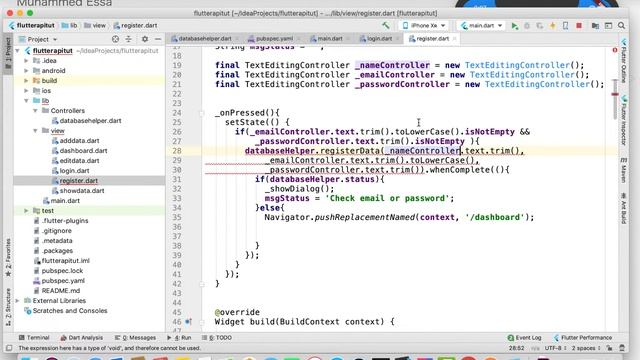This screenshot has width=640, height=360.
Task: Collapse the view folder
Action: (36, 131)
